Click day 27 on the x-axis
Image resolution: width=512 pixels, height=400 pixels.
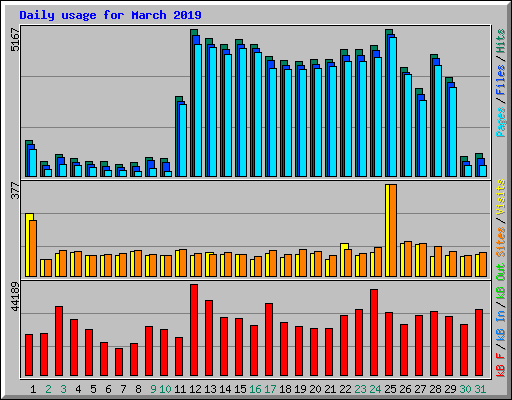tap(420, 389)
